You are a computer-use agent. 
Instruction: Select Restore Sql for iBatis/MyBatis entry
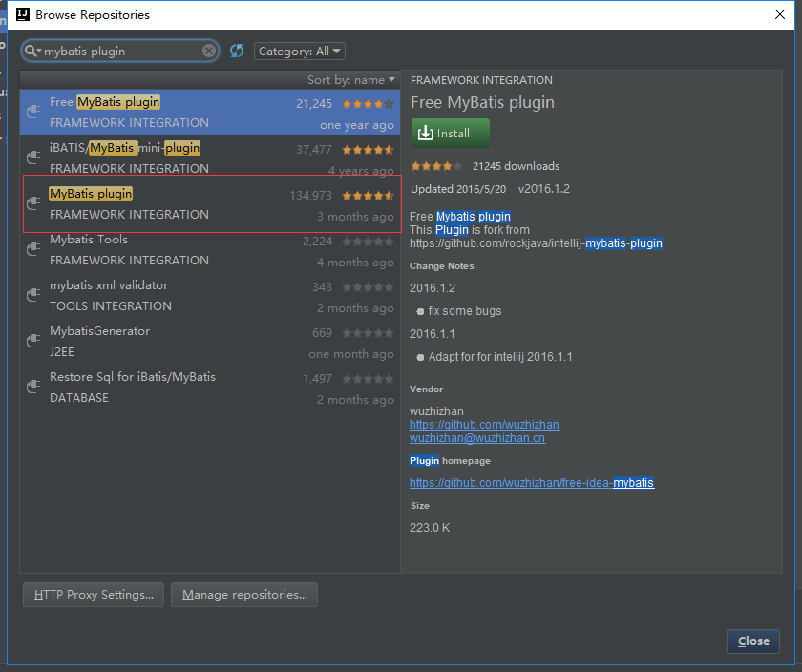tap(210, 387)
